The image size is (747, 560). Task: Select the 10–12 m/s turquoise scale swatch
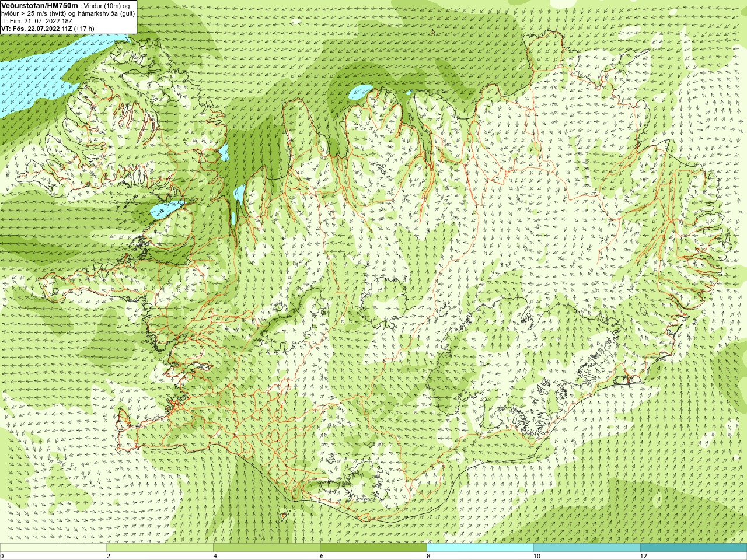(587, 548)
